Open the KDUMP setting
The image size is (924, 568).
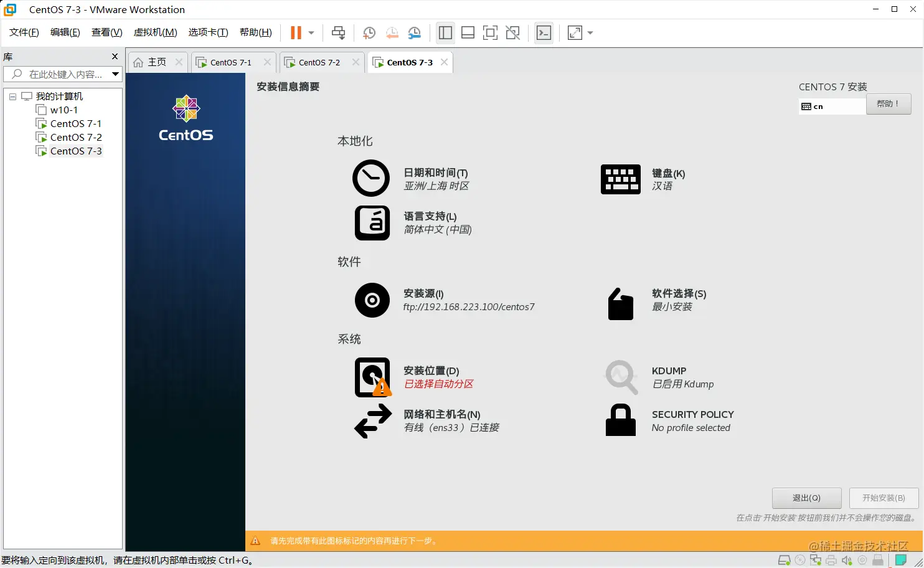[659, 377]
